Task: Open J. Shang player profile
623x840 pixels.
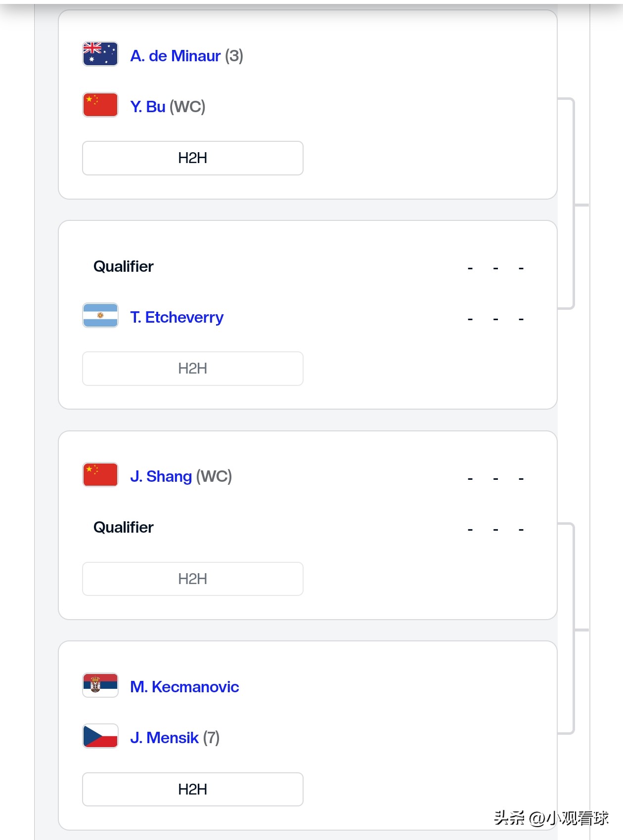Action: (161, 476)
